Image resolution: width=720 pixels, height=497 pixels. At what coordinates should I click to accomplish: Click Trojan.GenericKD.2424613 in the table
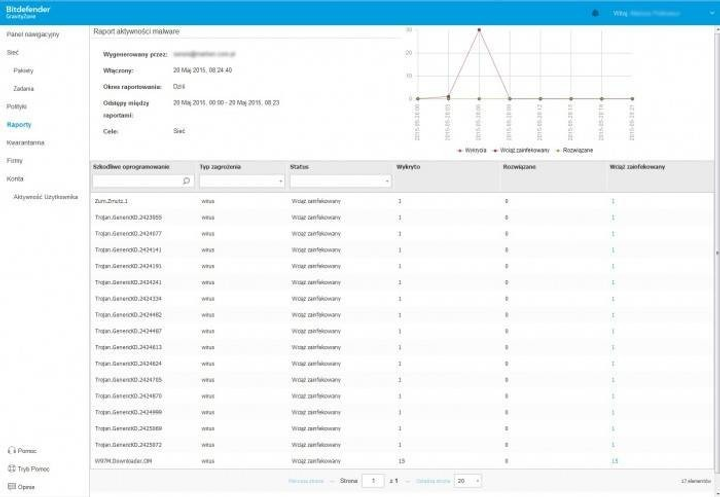(x=128, y=347)
